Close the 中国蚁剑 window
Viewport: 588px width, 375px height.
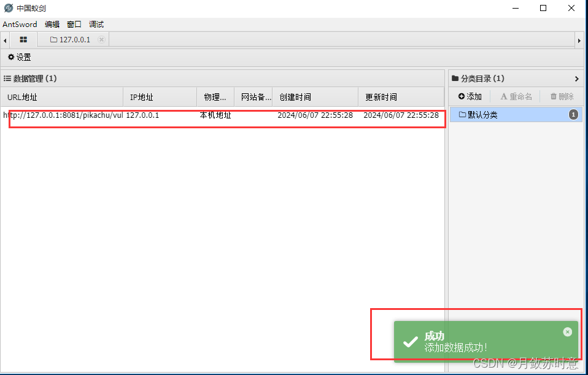click(571, 8)
